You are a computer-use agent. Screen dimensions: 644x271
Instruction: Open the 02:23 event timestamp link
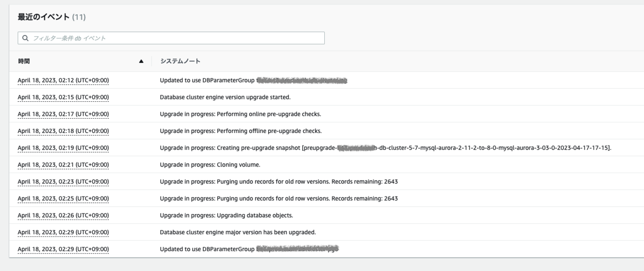coord(63,182)
